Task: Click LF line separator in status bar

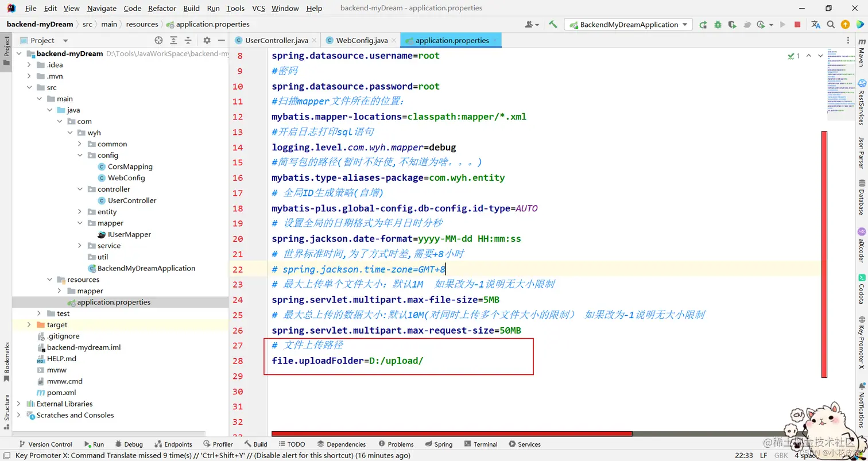Action: (764, 455)
